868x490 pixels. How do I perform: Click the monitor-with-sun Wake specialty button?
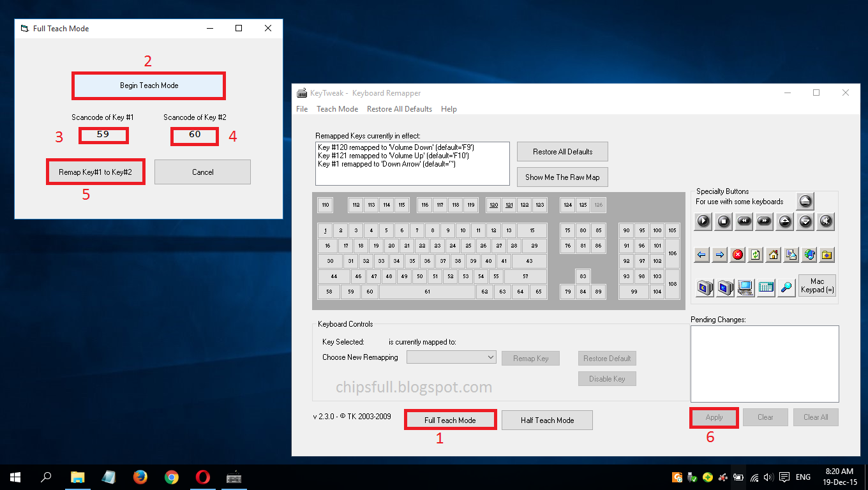(x=724, y=287)
